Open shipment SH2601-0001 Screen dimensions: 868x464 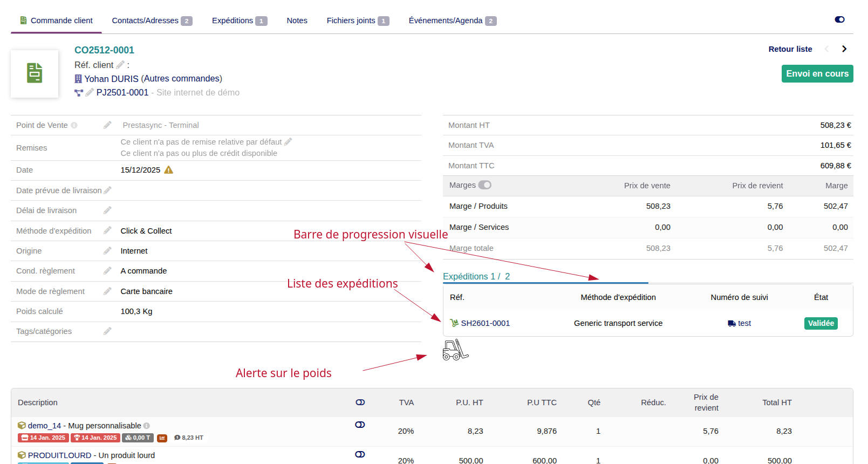tap(485, 323)
